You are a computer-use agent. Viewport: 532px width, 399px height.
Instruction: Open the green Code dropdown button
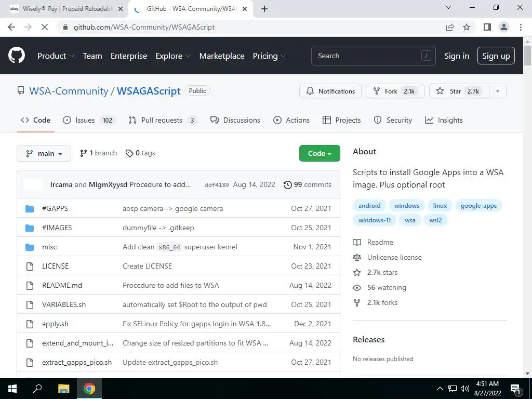[x=320, y=153]
